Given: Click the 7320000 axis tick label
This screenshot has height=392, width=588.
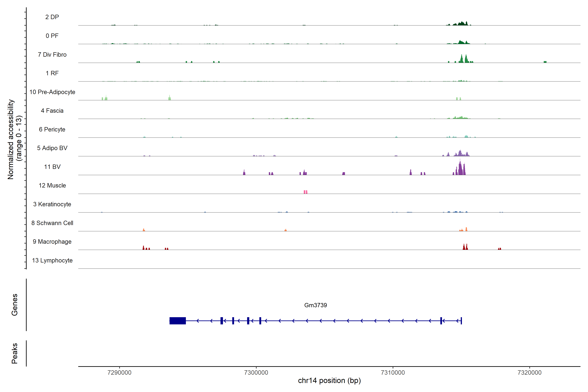Looking at the screenshot, I should coord(530,373).
